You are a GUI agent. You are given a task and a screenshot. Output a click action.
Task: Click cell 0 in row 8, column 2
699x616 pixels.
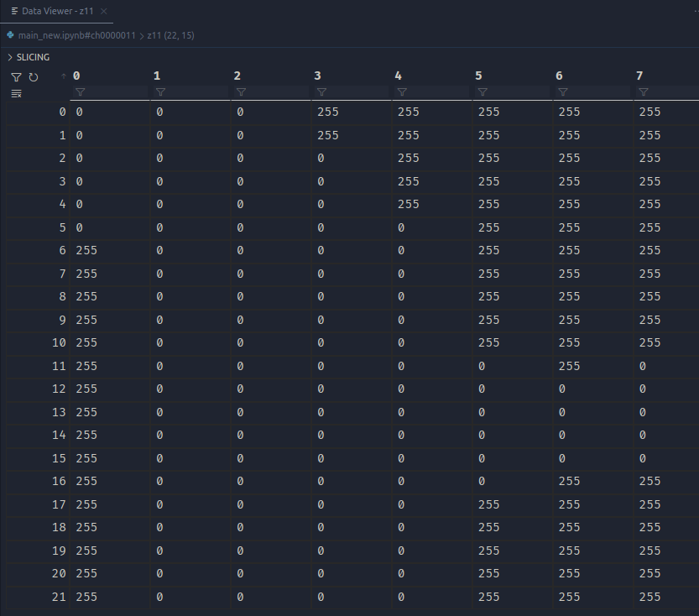click(240, 297)
